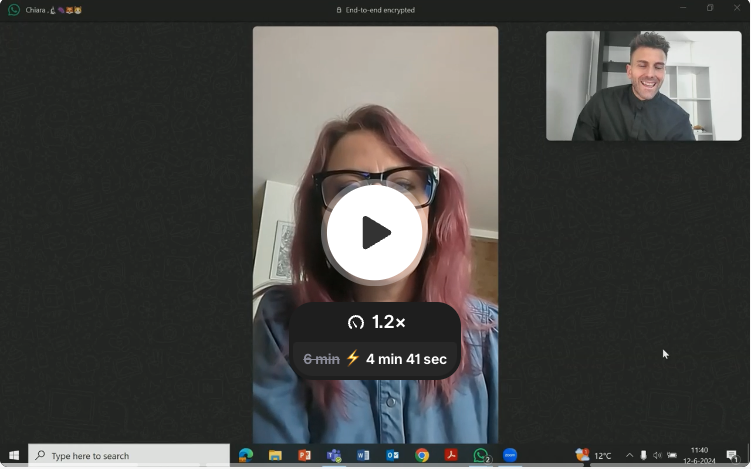Click the self-view video thumbnail
The image size is (751, 469).
(643, 86)
